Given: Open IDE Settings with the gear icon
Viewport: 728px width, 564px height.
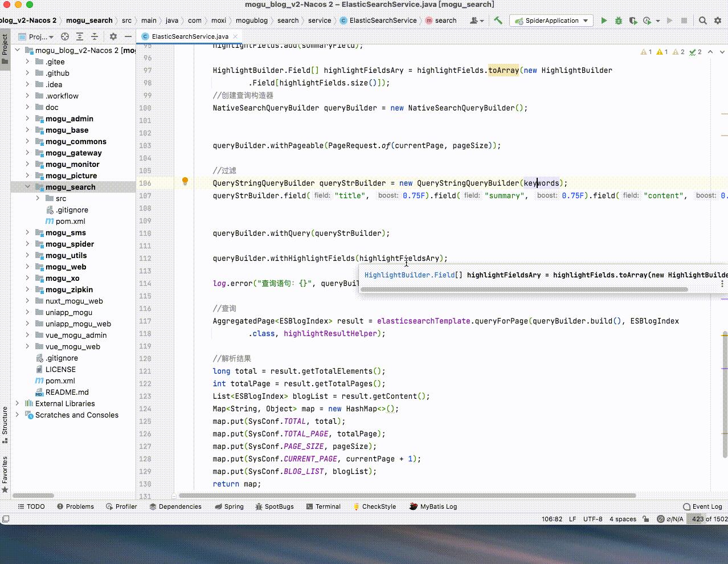Looking at the screenshot, I should (718, 20).
